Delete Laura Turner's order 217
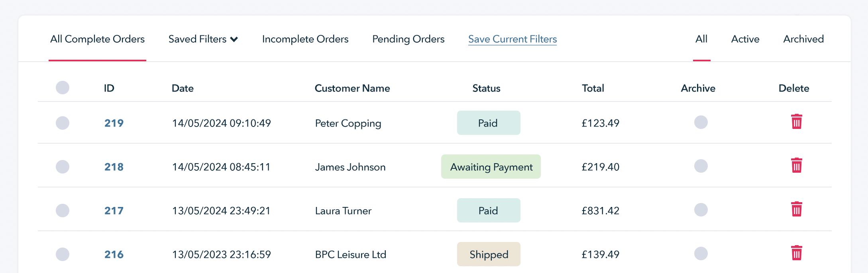868x273 pixels. pos(796,210)
